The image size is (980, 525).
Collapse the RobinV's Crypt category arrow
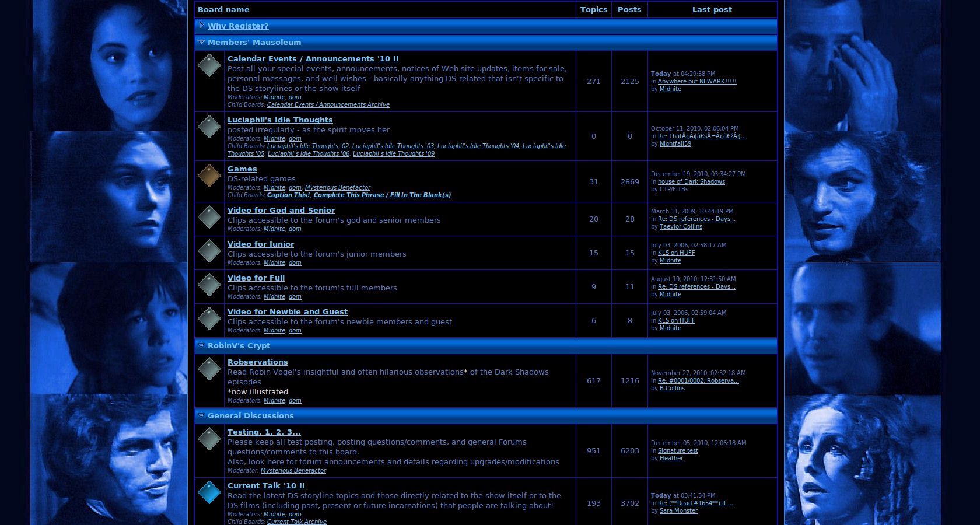pyautogui.click(x=201, y=345)
